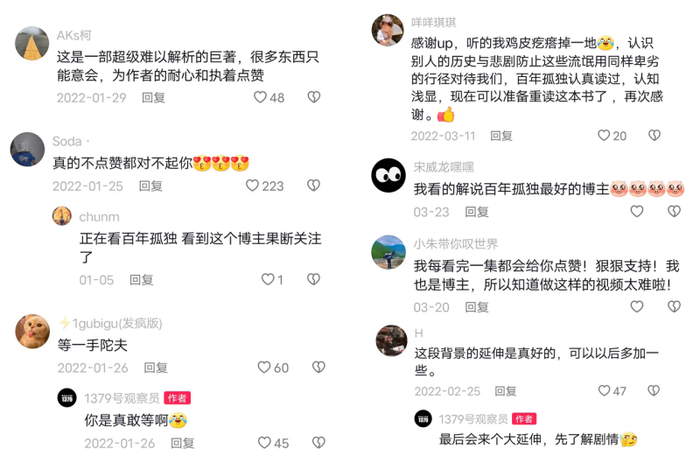Reply to Soda's comment
Viewport: 700px width, 456px height.
(150, 186)
